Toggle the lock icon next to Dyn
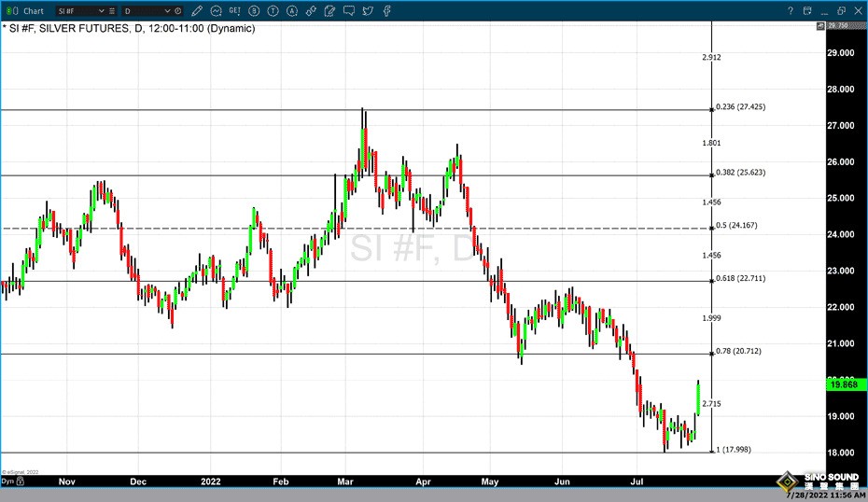868x502 pixels. 21,481
